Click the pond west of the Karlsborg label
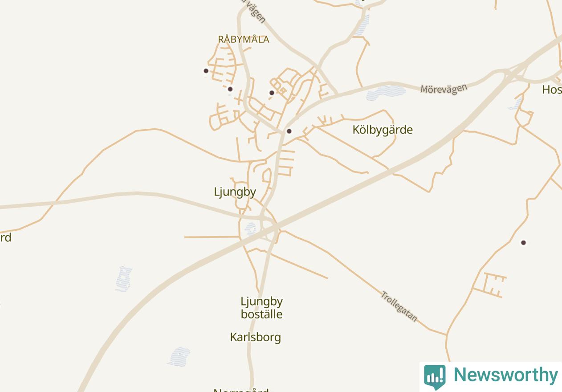 coord(179,357)
